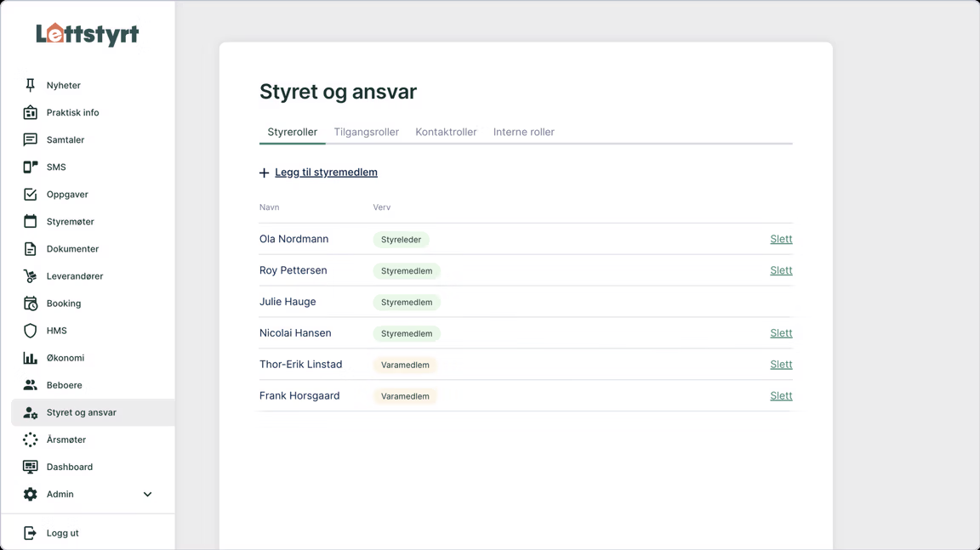Click Legg til styremedlem link
The width and height of the screenshot is (980, 550).
click(326, 173)
